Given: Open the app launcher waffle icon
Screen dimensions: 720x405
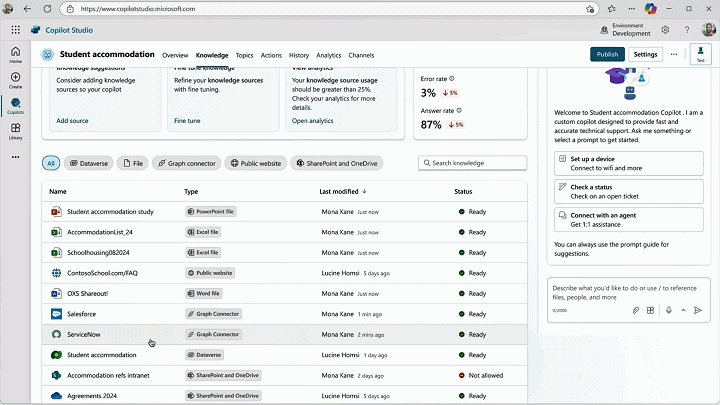Looking at the screenshot, I should pos(15,30).
